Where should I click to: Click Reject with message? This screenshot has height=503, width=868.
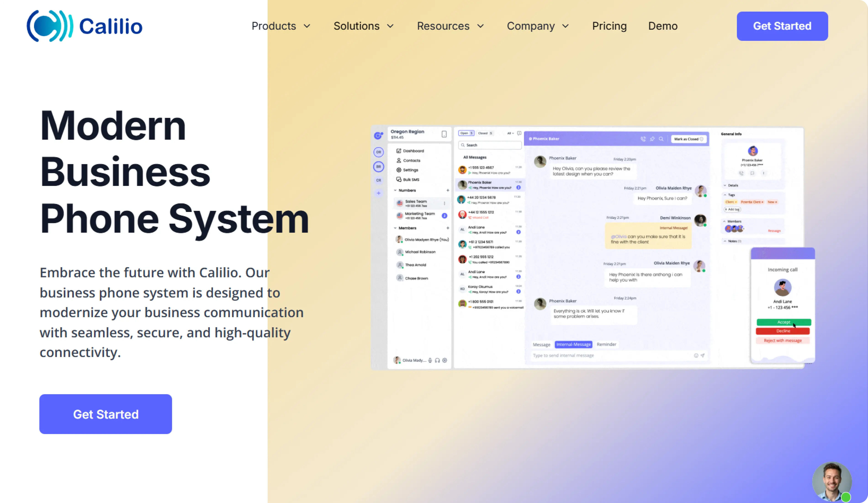(x=783, y=341)
